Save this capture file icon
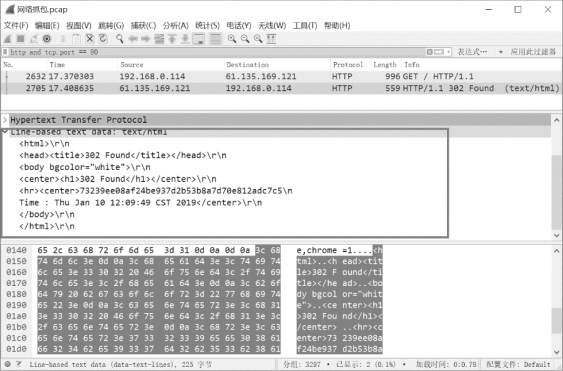This screenshot has width=563, height=371. click(76, 39)
